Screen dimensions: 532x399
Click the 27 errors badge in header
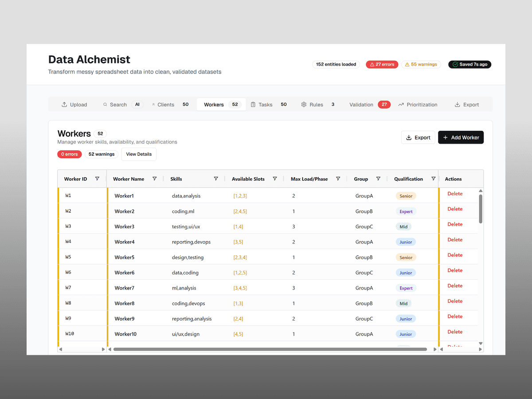click(x=382, y=64)
